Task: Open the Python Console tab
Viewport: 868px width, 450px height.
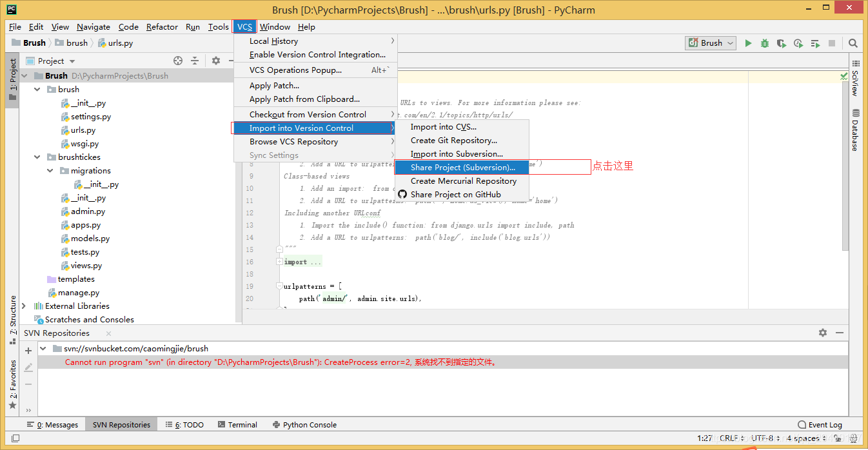Action: point(304,425)
